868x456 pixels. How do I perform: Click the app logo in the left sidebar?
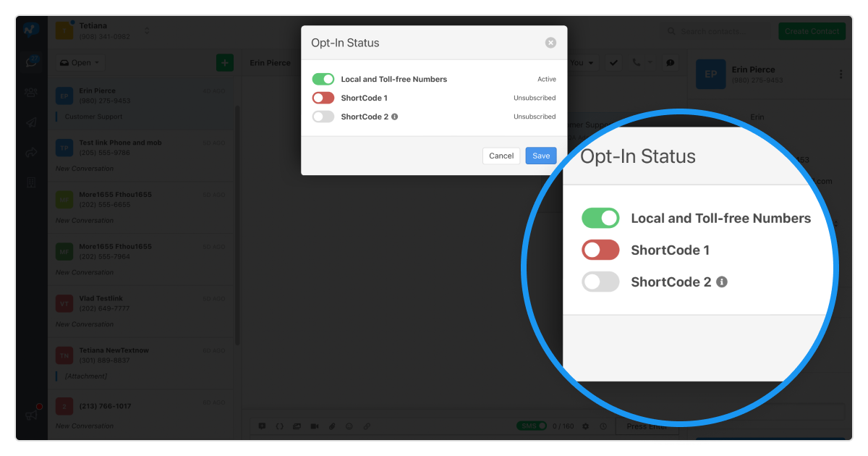pyautogui.click(x=30, y=30)
